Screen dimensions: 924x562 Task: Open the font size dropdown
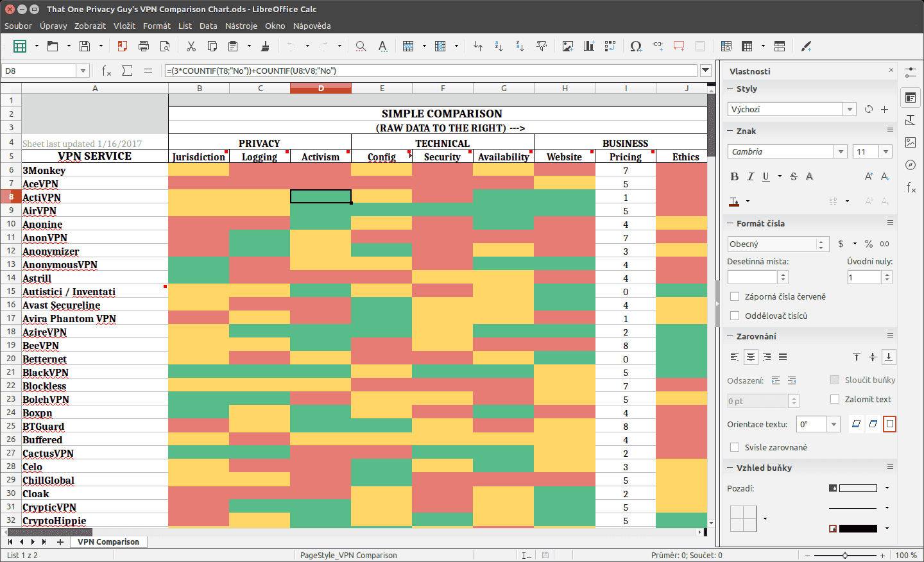tap(886, 151)
